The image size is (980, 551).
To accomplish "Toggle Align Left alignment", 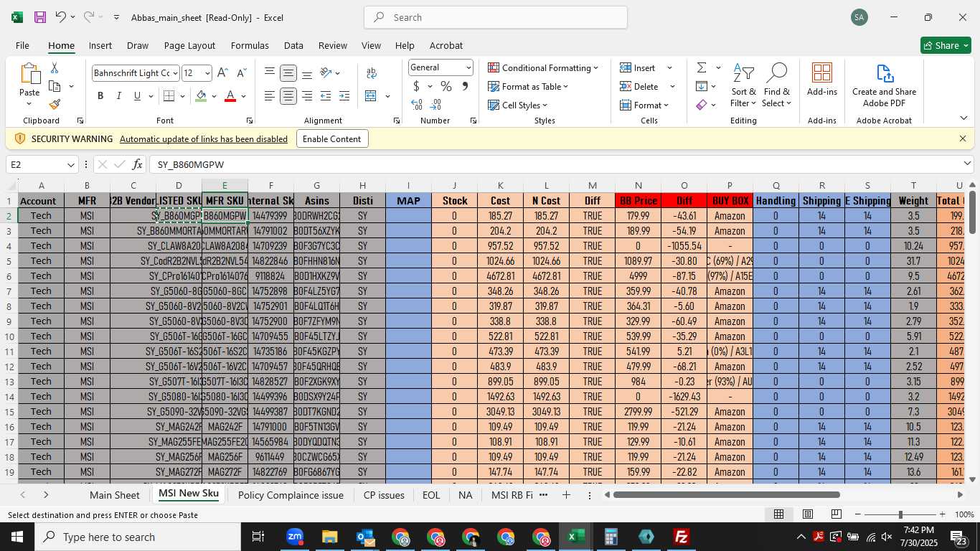I will pyautogui.click(x=270, y=96).
